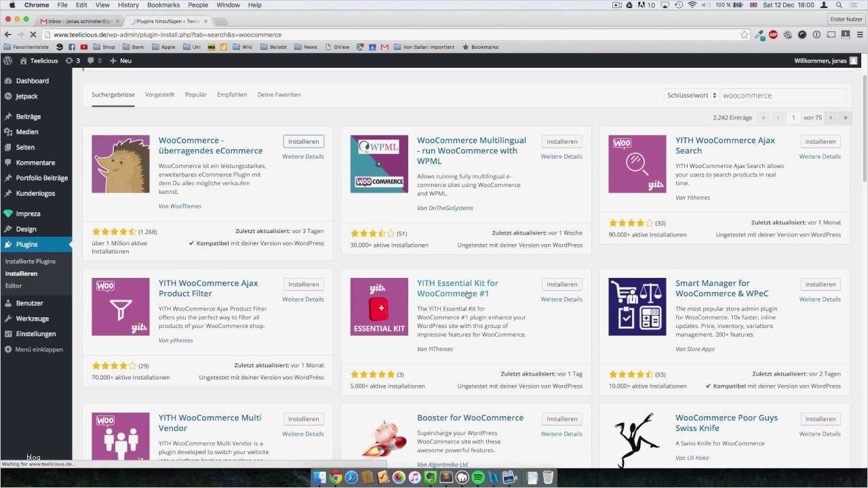
Task: Click the browser address bar URL
Action: (167, 35)
